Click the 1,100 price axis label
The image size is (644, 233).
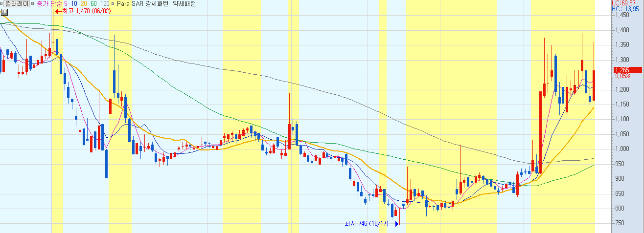pyautogui.click(x=622, y=119)
